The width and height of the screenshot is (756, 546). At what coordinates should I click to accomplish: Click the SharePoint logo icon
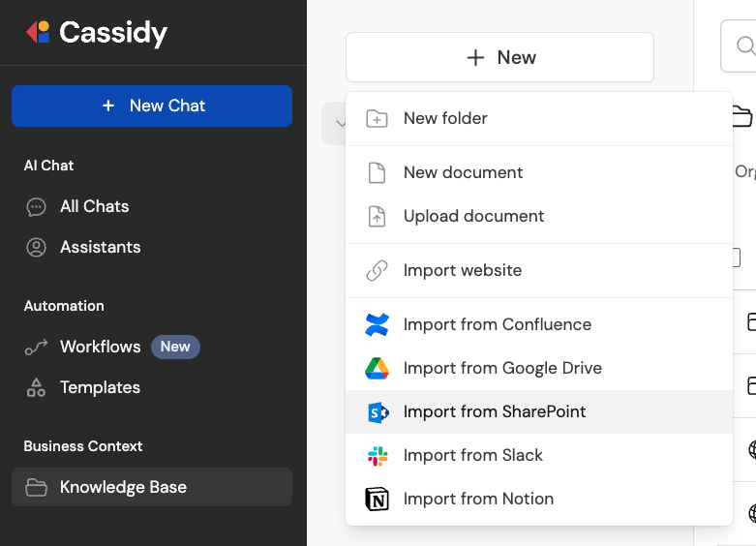click(x=378, y=412)
